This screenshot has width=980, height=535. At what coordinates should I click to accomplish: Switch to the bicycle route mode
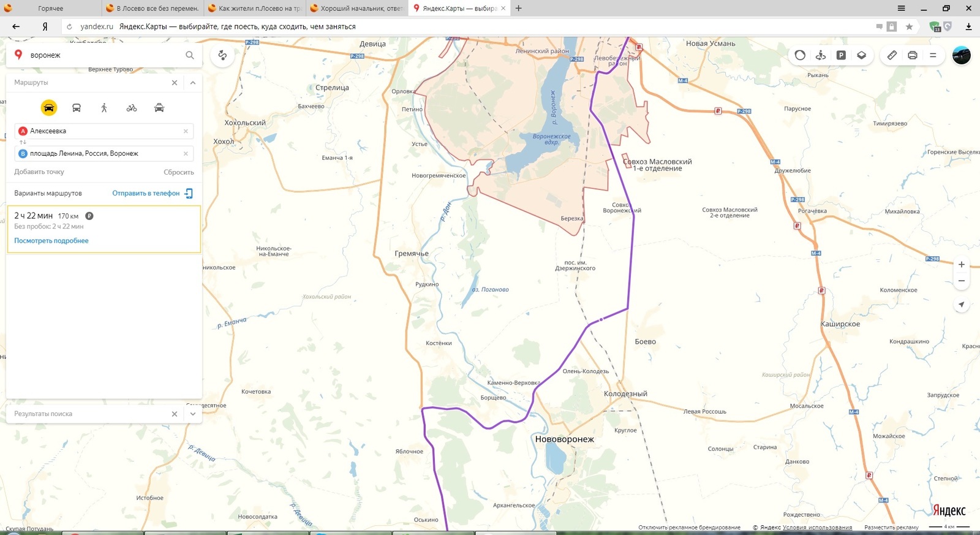(132, 108)
